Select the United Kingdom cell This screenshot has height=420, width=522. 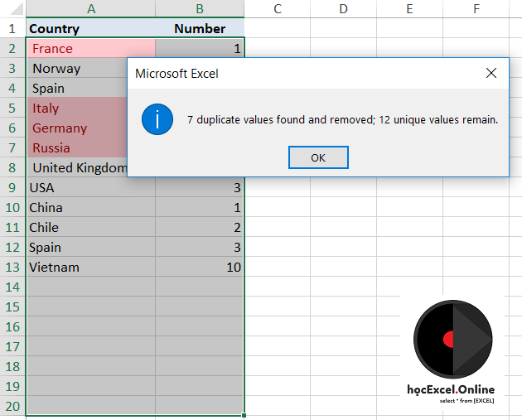pyautogui.click(x=77, y=167)
